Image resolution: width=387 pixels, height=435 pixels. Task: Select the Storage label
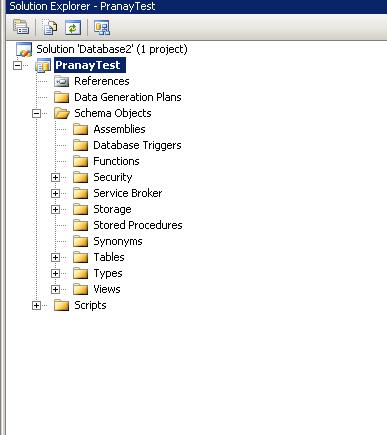(112, 209)
